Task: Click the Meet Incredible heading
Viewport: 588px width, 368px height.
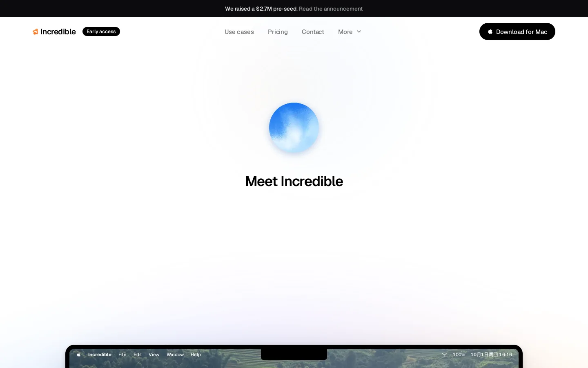Action: pos(294,181)
